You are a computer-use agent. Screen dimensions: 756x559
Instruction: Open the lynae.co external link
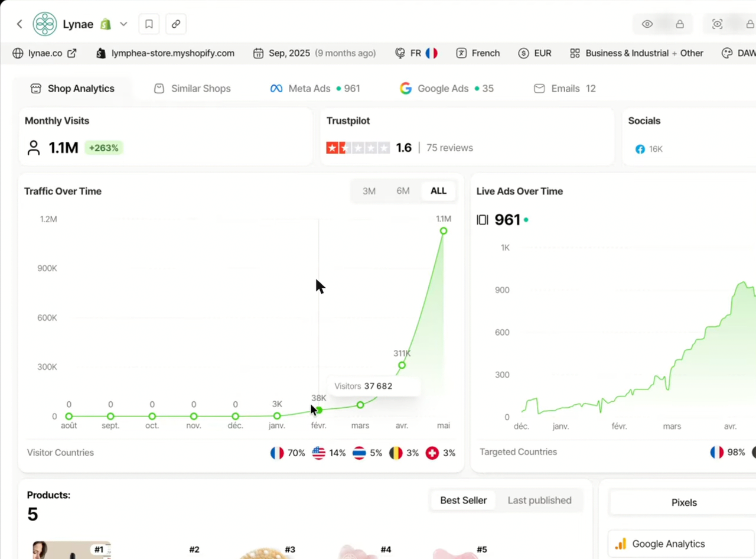(45, 53)
